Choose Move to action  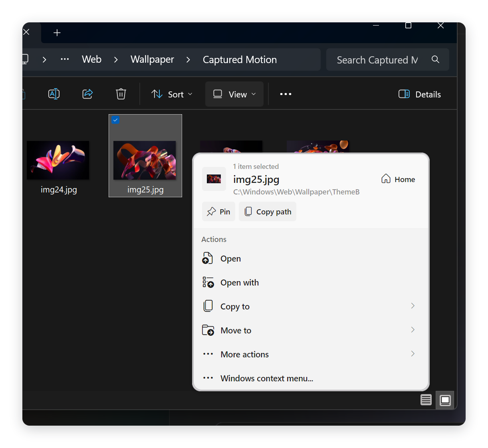311,331
